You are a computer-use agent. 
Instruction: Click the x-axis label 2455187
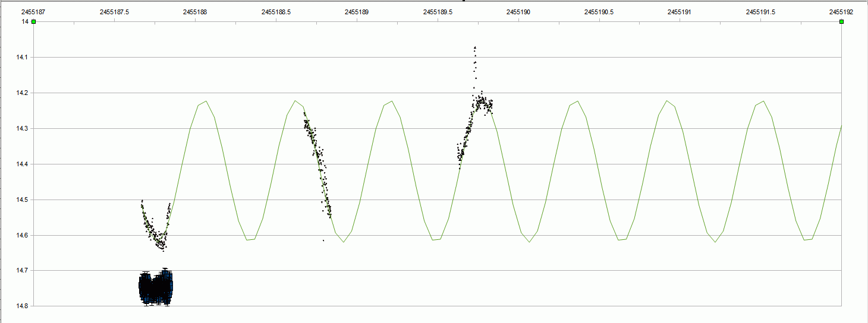[34, 11]
